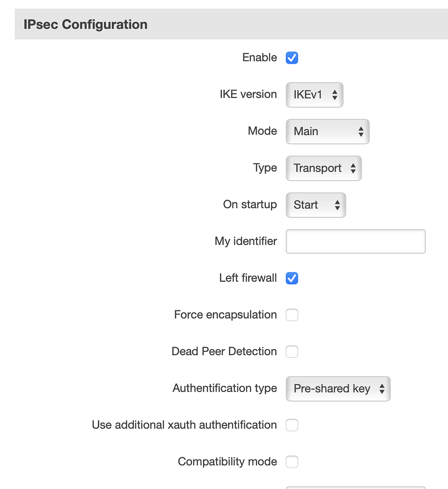The height and width of the screenshot is (489, 448).
Task: Enable Force encapsulation
Action: (x=292, y=315)
